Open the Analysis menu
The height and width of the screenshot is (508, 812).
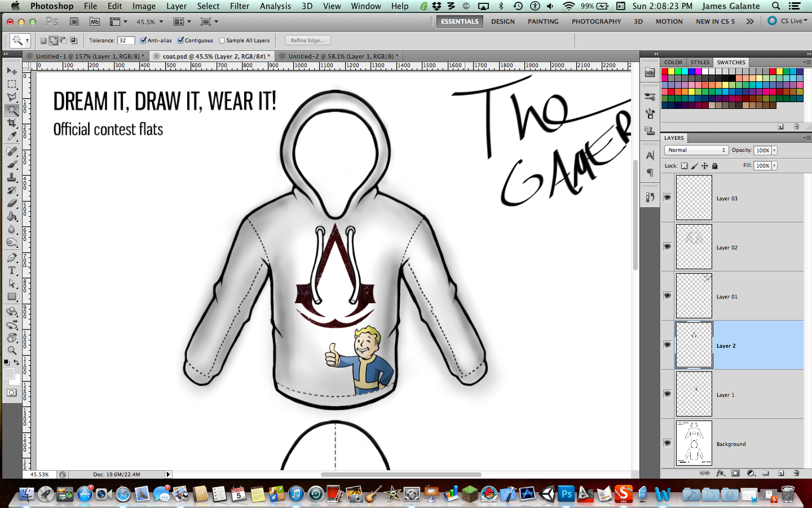coord(275,6)
